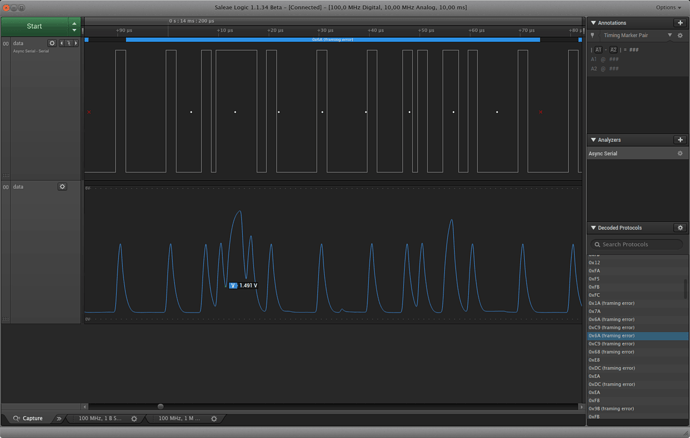
Task: Open the first 100 MHz capture tab
Action: [x=99, y=418]
